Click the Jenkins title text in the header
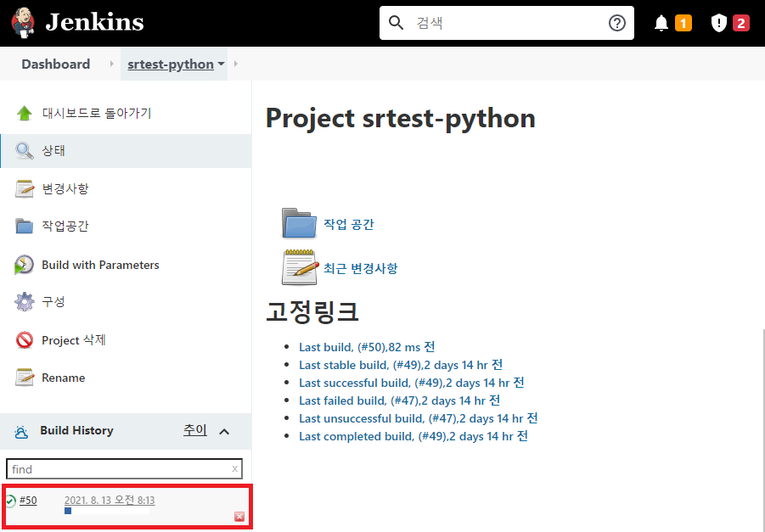The width and height of the screenshot is (765, 532). (x=94, y=22)
